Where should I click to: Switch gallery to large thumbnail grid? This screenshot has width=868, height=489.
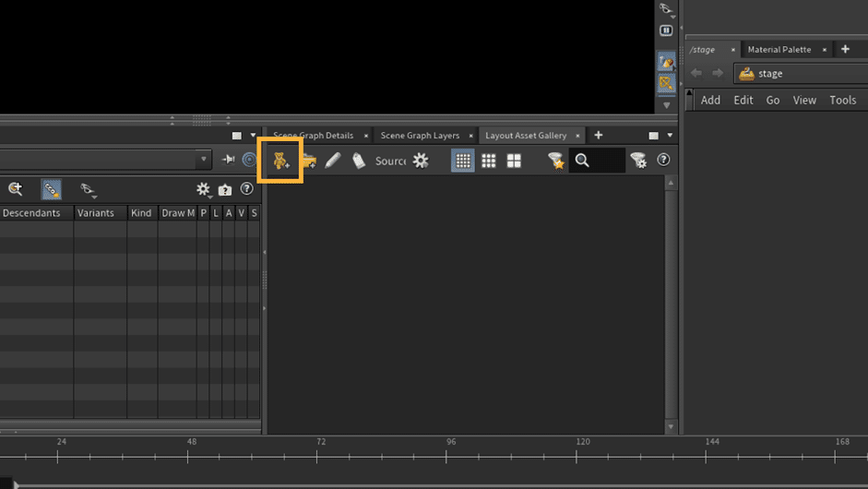click(x=515, y=161)
